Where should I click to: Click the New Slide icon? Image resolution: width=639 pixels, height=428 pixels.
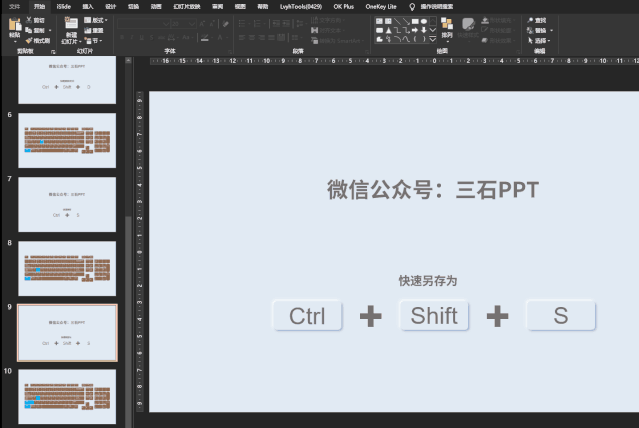click(71, 23)
